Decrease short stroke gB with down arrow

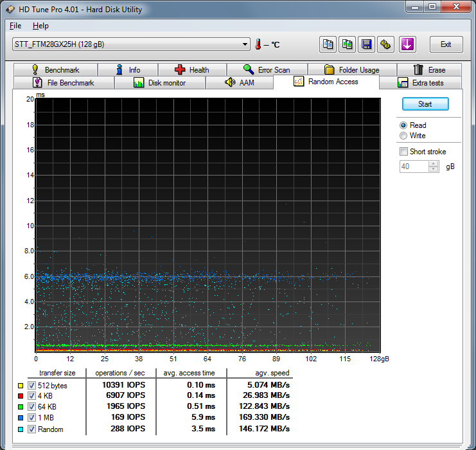pyautogui.click(x=433, y=169)
